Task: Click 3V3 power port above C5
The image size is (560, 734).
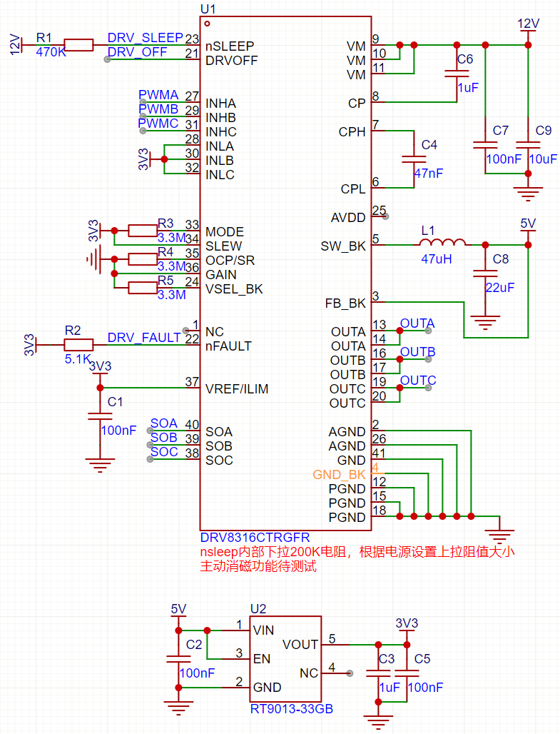Action: coord(407,626)
